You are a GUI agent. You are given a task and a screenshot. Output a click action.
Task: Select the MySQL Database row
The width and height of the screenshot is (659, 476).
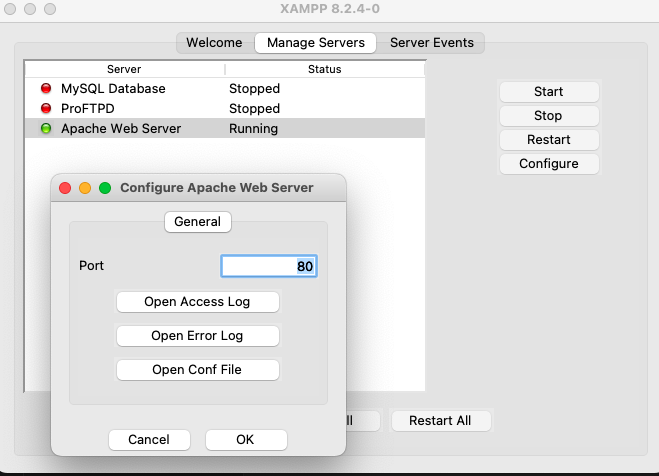pyautogui.click(x=225, y=88)
